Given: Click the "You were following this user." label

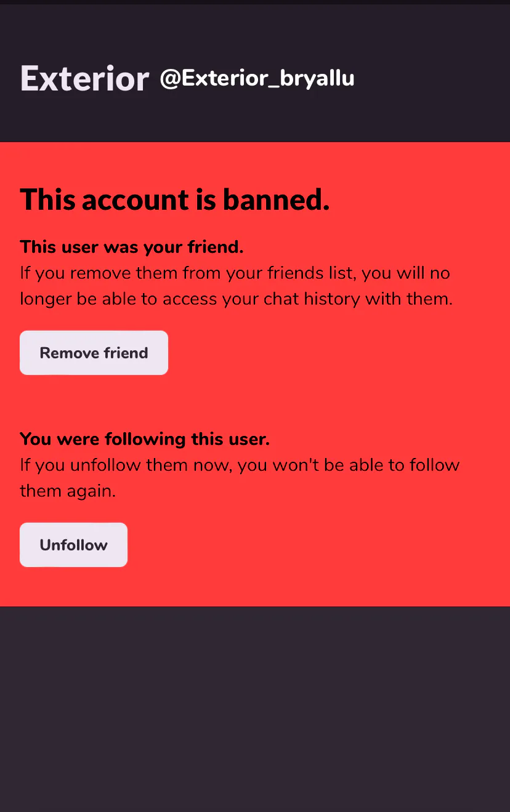Looking at the screenshot, I should pyautogui.click(x=145, y=439).
